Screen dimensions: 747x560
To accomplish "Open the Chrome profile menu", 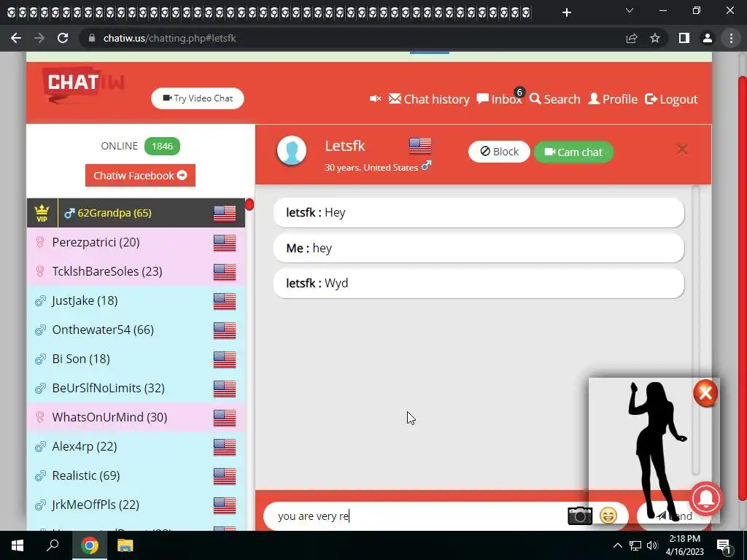I will click(708, 38).
